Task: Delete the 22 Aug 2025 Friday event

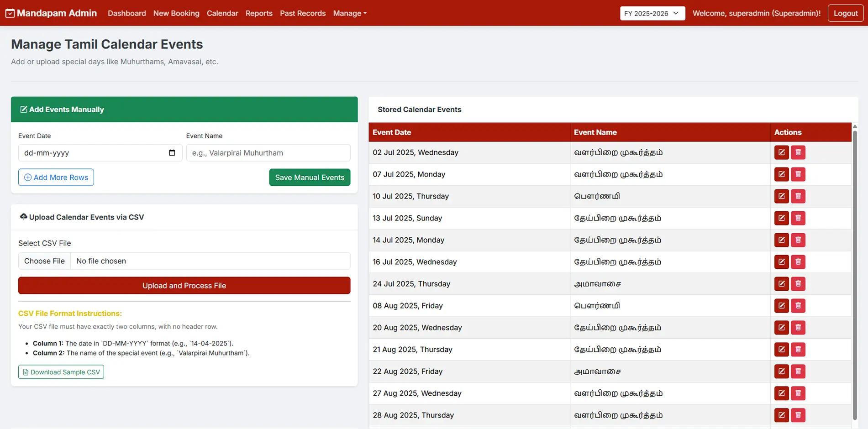Action: [x=798, y=371]
